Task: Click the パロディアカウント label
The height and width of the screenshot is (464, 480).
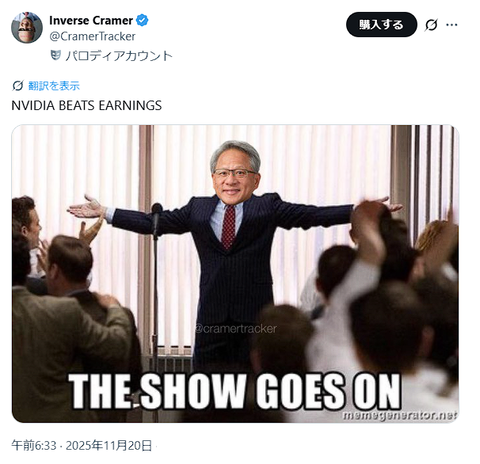Action: pos(119,56)
